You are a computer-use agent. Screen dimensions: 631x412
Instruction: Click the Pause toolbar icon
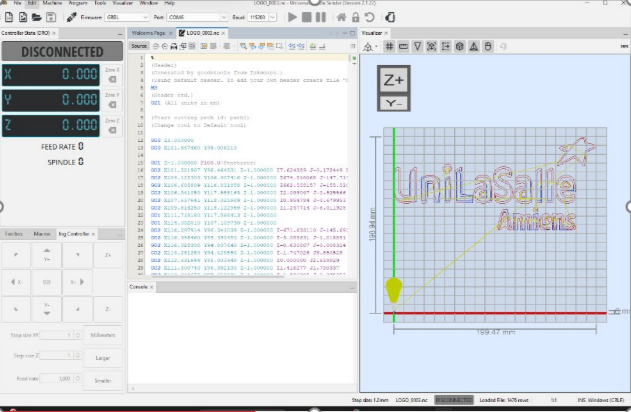tap(321, 17)
